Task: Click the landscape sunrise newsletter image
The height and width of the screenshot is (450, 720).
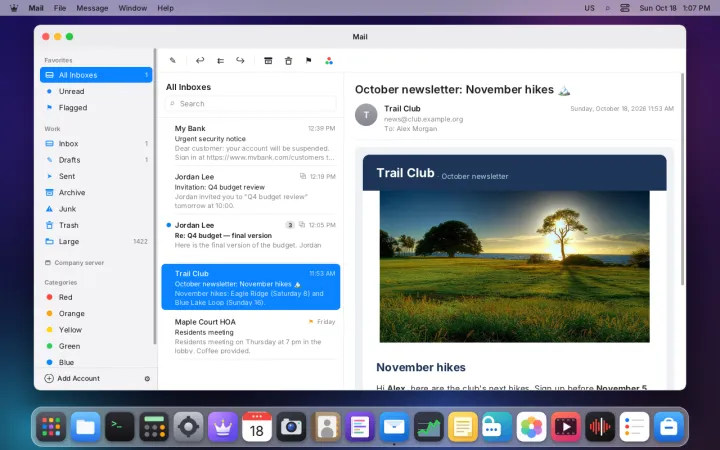Action: tap(514, 266)
